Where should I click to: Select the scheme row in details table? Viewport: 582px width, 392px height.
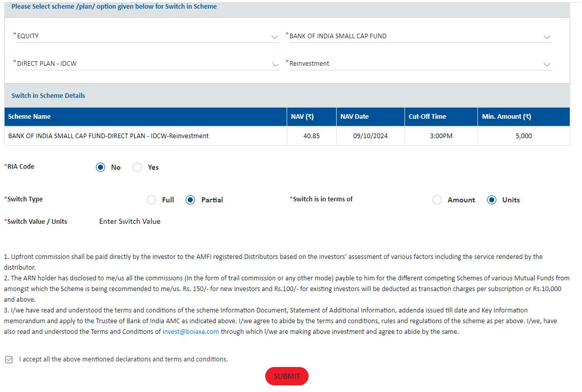pyautogui.click(x=108, y=136)
